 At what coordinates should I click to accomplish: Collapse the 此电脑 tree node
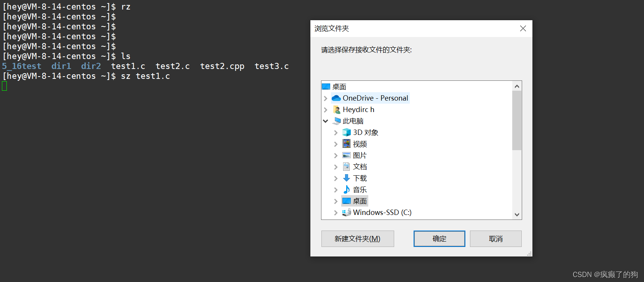[326, 121]
